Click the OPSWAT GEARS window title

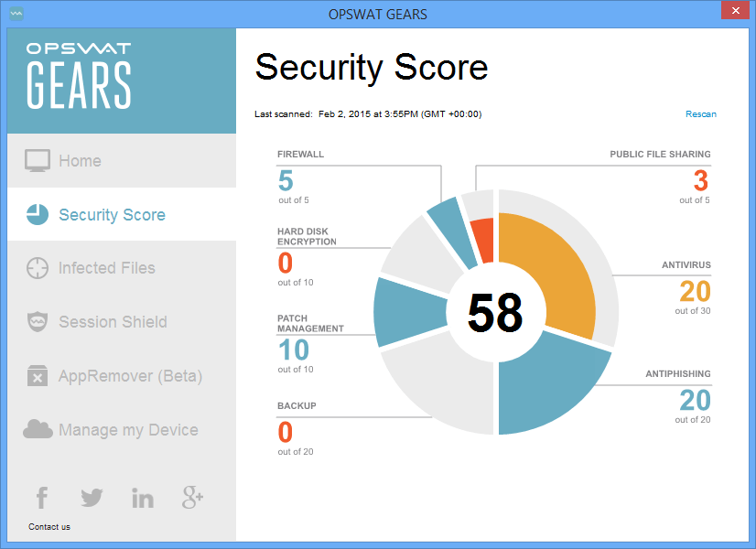click(377, 15)
